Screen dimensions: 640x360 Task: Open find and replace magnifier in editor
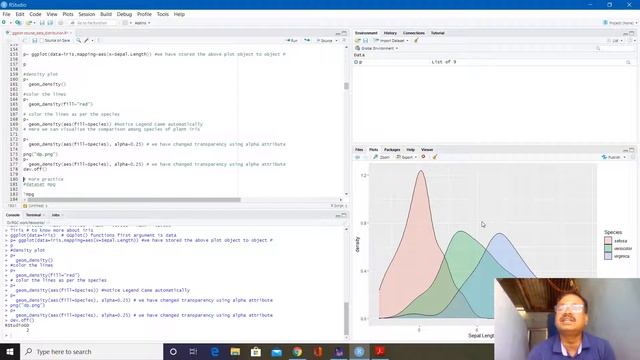point(78,40)
